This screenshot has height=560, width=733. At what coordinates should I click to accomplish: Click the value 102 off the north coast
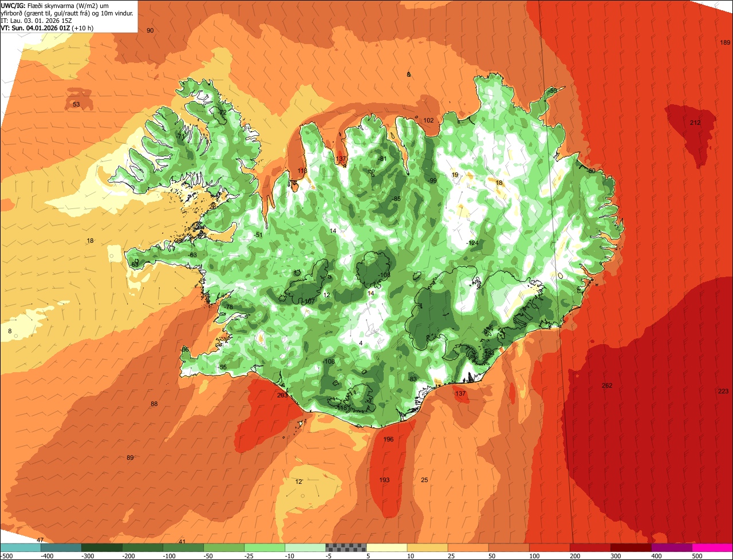pyautogui.click(x=428, y=120)
